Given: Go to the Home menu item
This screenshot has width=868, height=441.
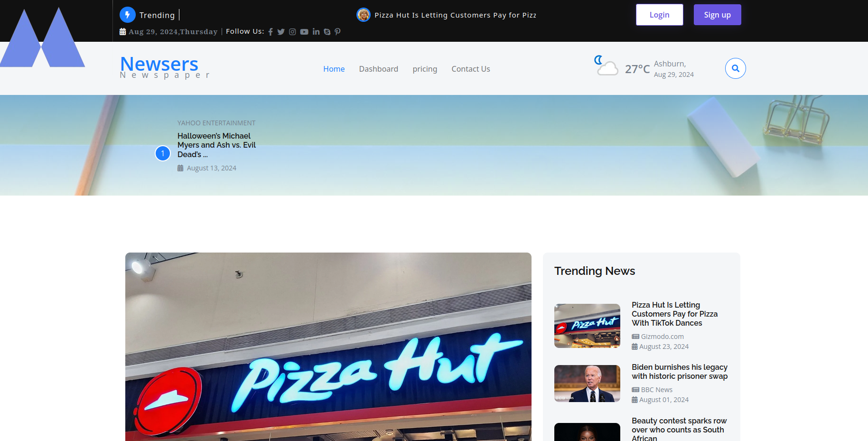Looking at the screenshot, I should pyautogui.click(x=334, y=69).
